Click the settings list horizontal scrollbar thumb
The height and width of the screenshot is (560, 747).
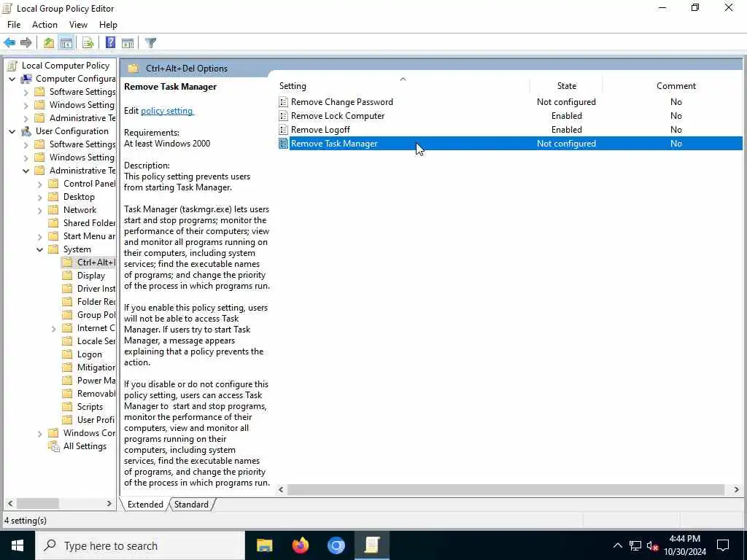pos(506,489)
